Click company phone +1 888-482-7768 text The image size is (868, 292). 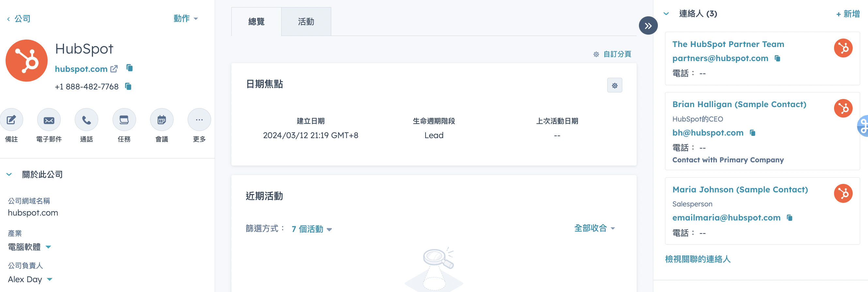(86, 87)
